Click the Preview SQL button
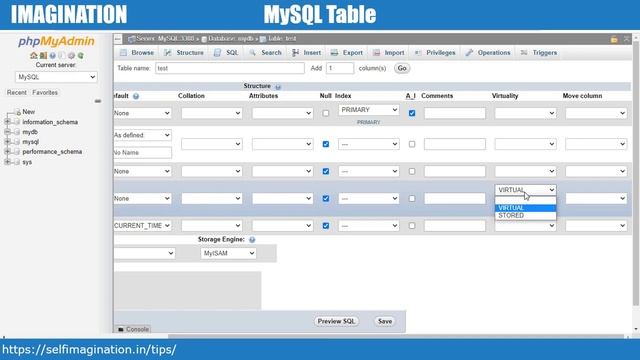This screenshot has width=640, height=360. tap(336, 321)
